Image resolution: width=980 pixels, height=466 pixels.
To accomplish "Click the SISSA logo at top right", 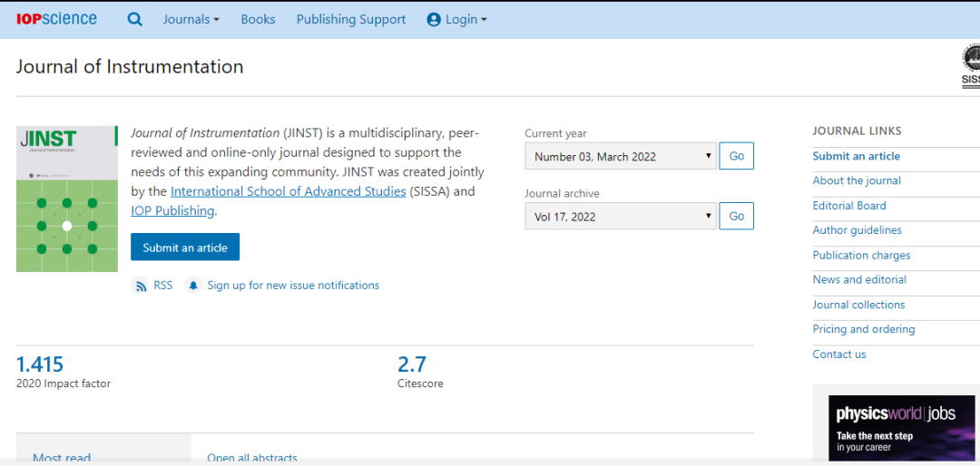I will [x=970, y=66].
